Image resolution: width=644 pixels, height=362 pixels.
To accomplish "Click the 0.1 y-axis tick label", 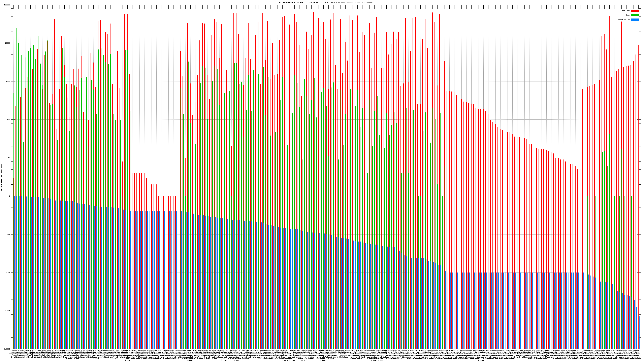I will 9,234.
